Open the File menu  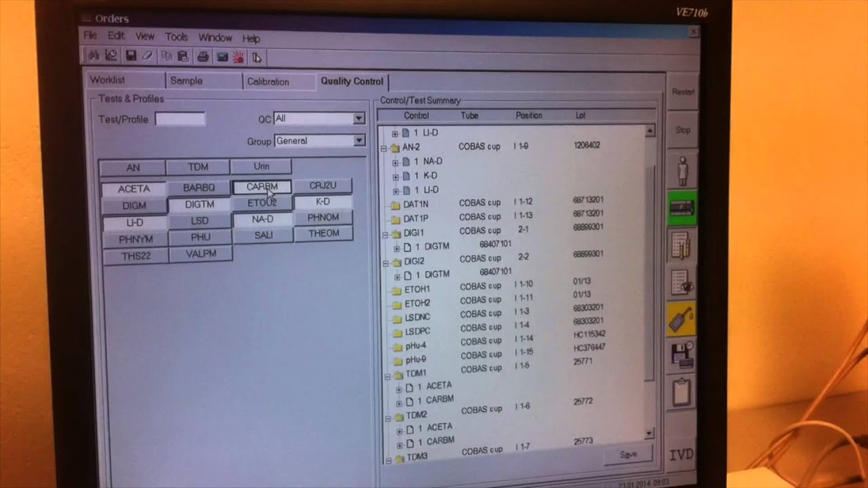click(x=90, y=35)
